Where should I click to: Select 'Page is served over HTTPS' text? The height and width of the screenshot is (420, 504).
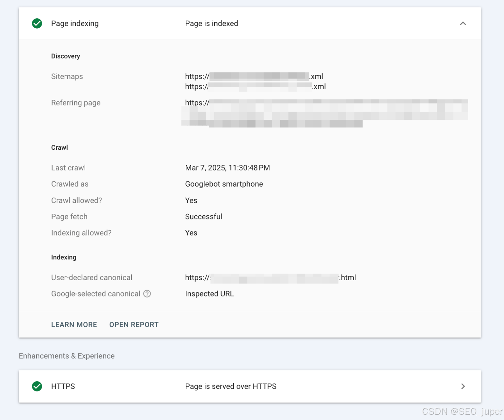[x=231, y=386]
